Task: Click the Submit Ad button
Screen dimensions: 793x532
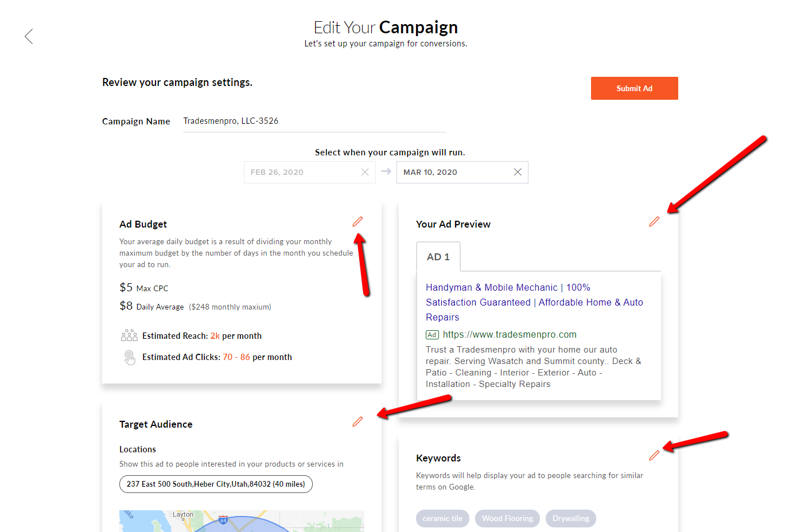Action: (635, 88)
